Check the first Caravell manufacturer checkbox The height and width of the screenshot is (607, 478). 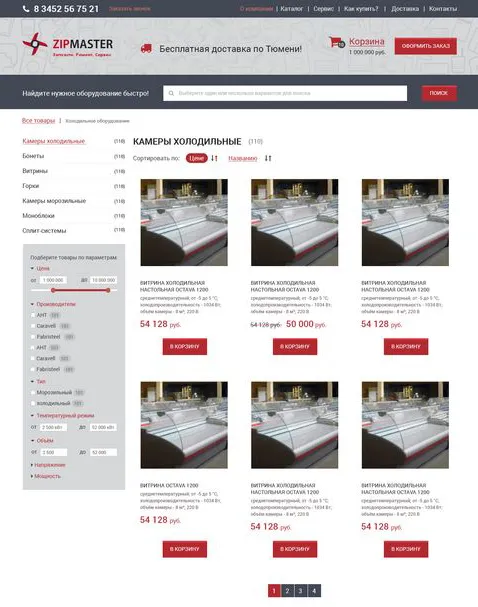[33, 326]
